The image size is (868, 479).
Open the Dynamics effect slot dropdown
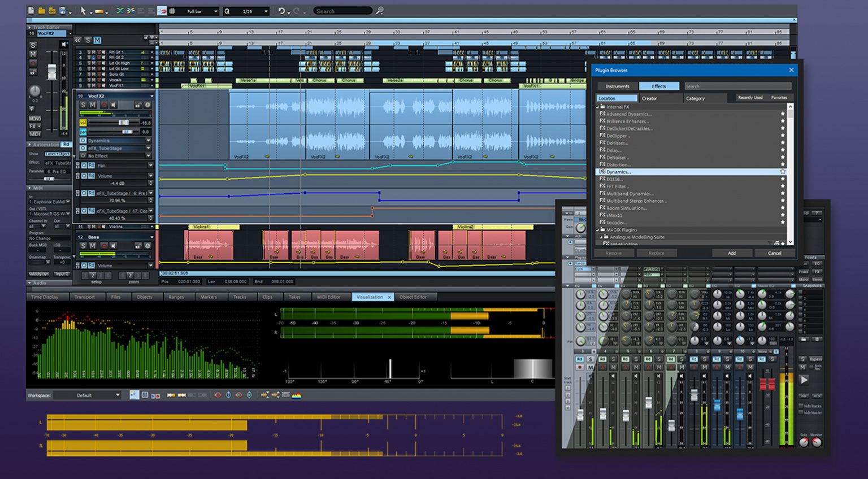point(149,141)
